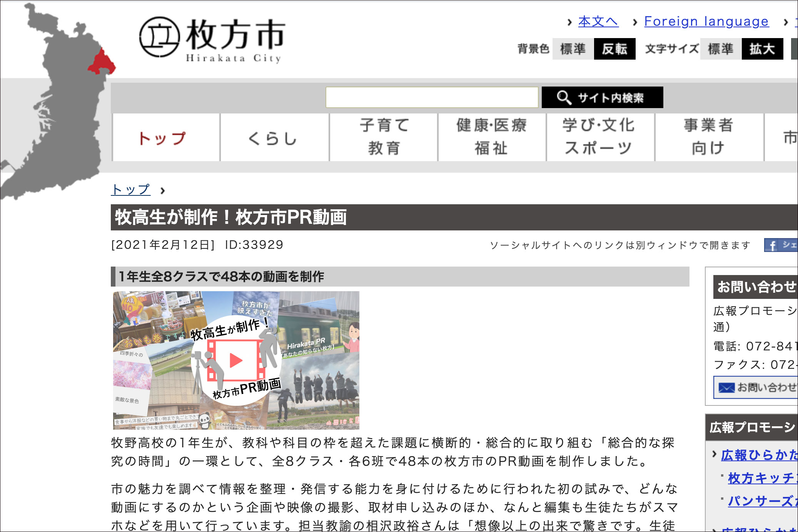Open the 事業者向け navigation tab
This screenshot has width=798, height=532.
(x=708, y=137)
